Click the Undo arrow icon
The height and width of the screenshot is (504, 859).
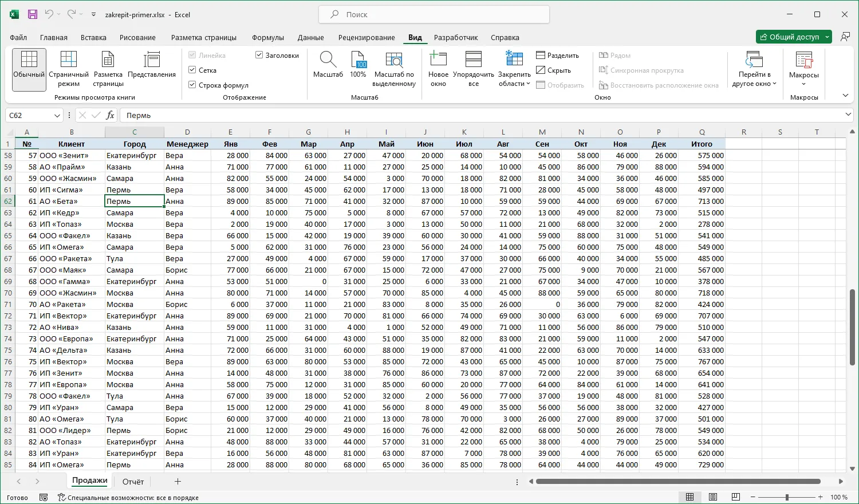coord(49,14)
